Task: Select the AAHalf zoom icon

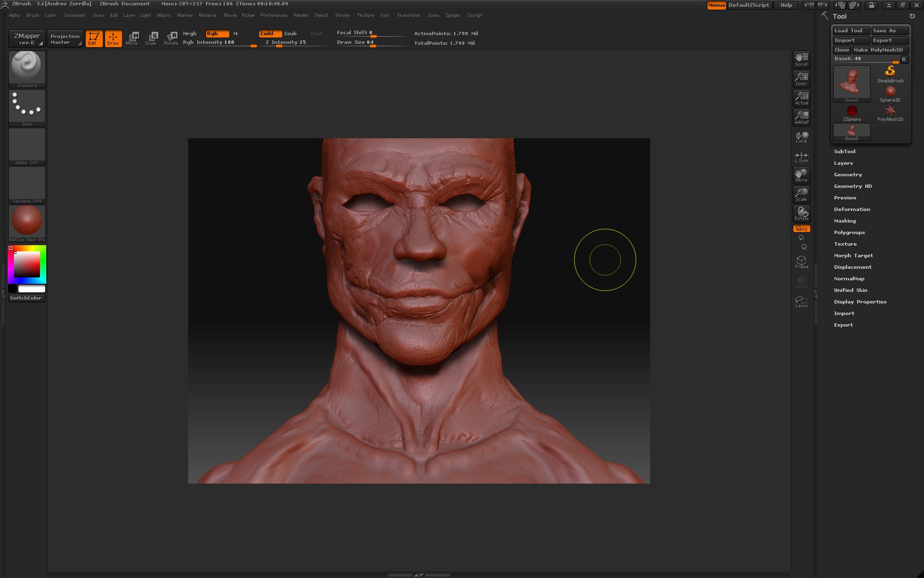Action: point(801,117)
